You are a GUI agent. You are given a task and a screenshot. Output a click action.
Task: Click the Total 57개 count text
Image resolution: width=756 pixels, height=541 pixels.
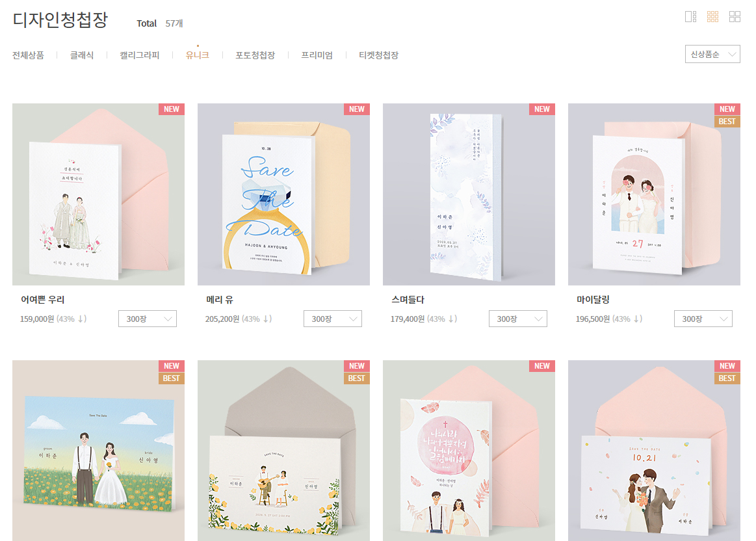(x=160, y=23)
